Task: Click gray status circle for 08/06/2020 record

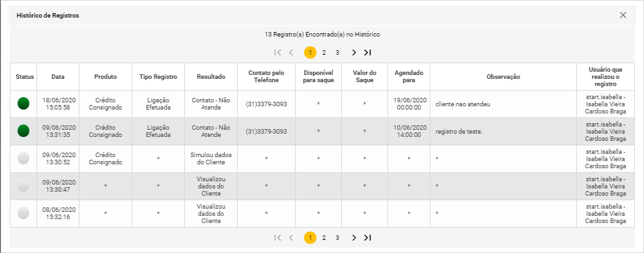Action: [x=23, y=213]
